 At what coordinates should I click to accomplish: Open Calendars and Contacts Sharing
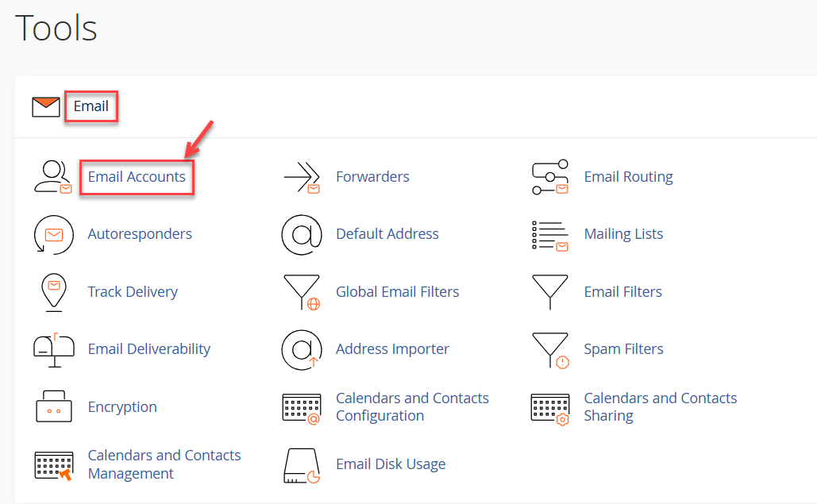[660, 406]
